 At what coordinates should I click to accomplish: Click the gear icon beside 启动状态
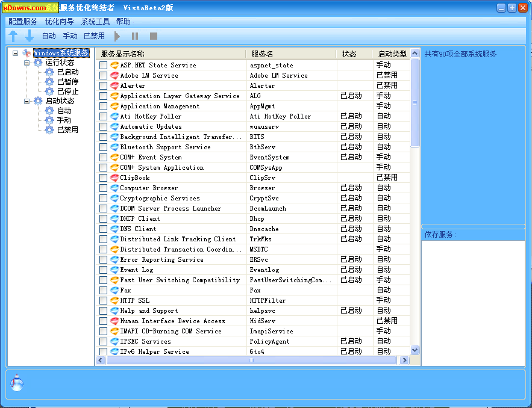pyautogui.click(x=38, y=101)
